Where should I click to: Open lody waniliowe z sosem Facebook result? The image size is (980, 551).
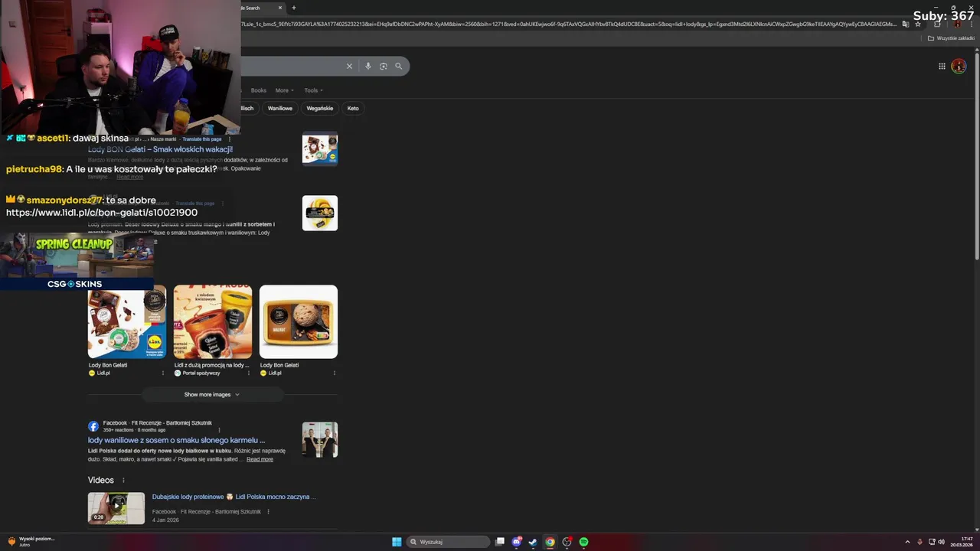tap(176, 440)
